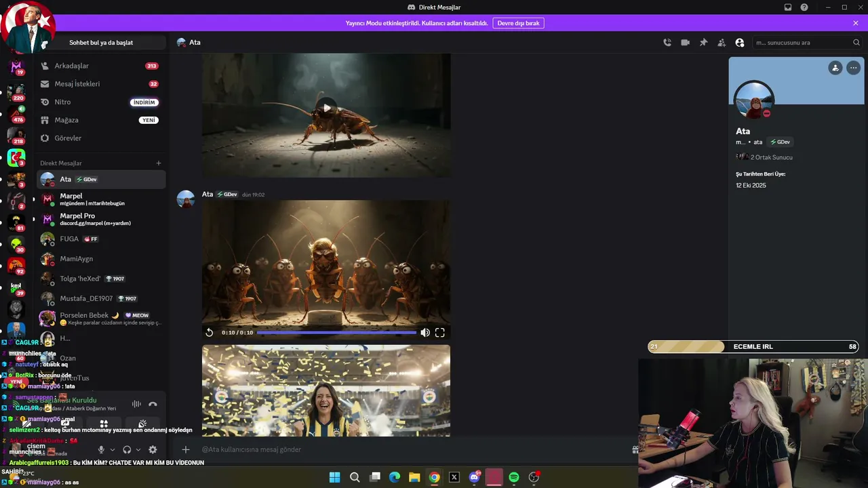Open the OBS icon on the taskbar
This screenshot has height=488, width=868.
(x=534, y=477)
